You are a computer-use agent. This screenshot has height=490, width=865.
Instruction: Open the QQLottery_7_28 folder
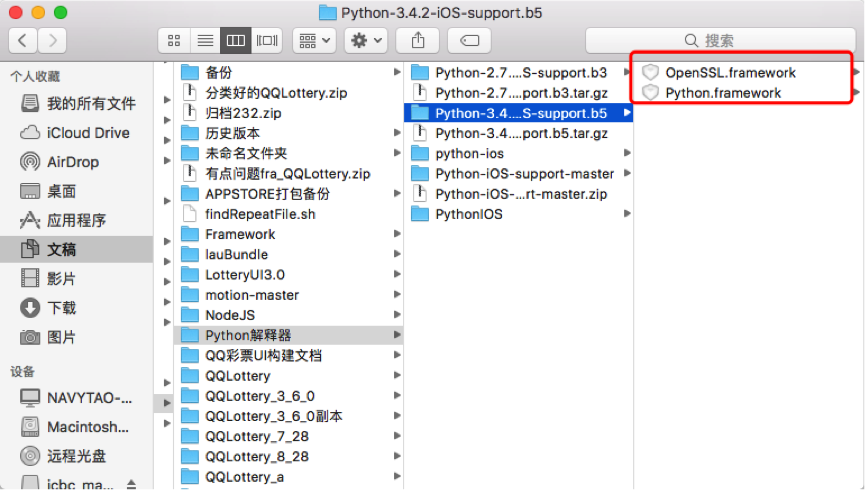tap(289, 436)
